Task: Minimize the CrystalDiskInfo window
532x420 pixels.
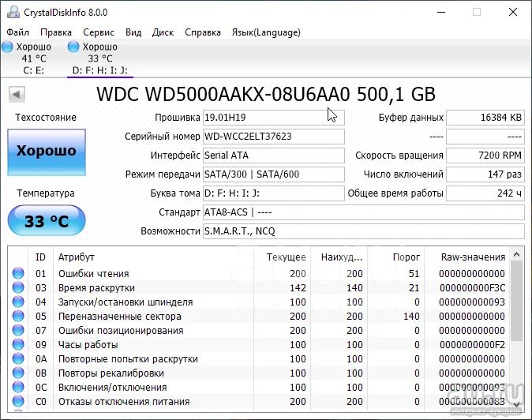Action: click(x=441, y=12)
